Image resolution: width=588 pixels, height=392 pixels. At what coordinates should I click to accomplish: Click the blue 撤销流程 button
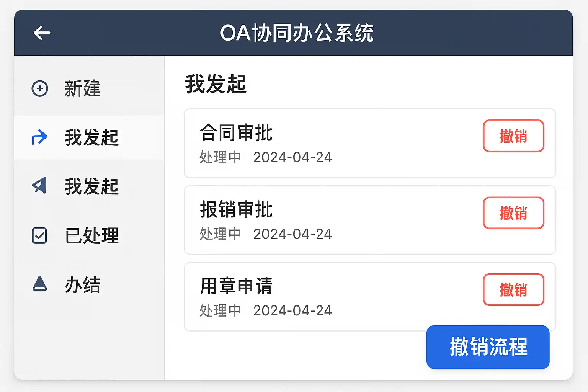[x=488, y=347]
